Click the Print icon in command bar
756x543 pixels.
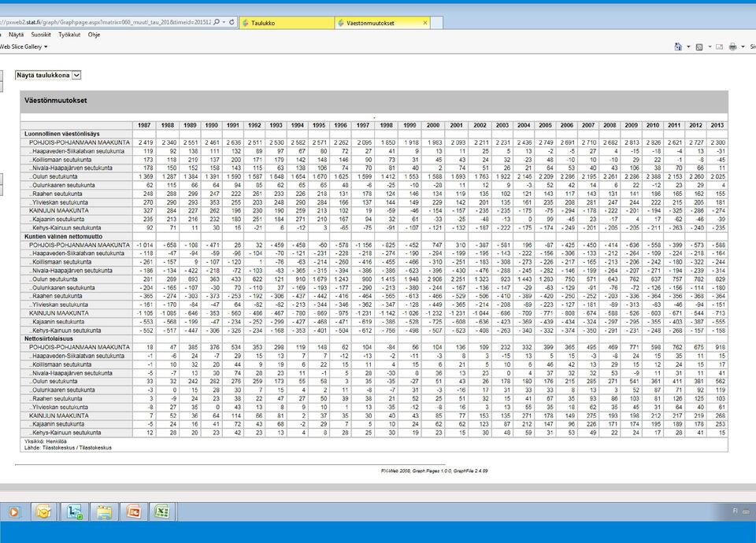[x=733, y=46]
